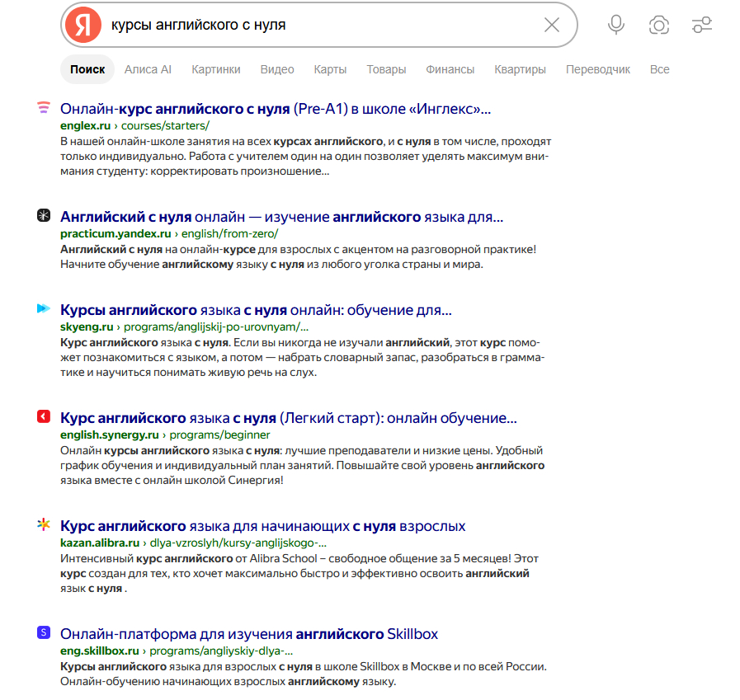Image resolution: width=740 pixels, height=700 pixels.
Task: Switch to the Картинки tab
Action: [215, 69]
